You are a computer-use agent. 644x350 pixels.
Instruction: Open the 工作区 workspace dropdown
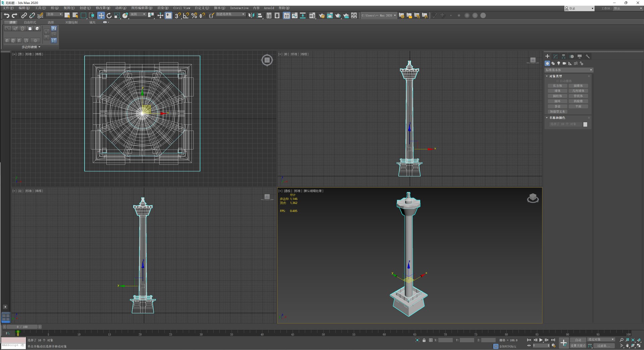628,8
